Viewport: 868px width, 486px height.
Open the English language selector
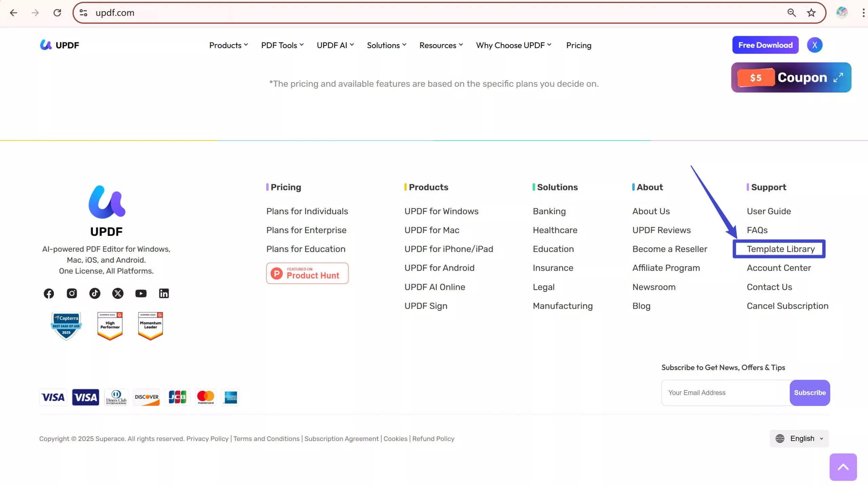799,439
